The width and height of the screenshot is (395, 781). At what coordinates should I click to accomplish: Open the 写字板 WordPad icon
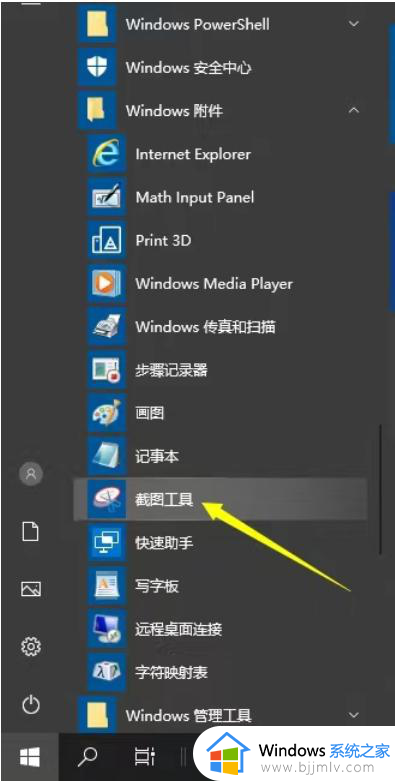106,586
